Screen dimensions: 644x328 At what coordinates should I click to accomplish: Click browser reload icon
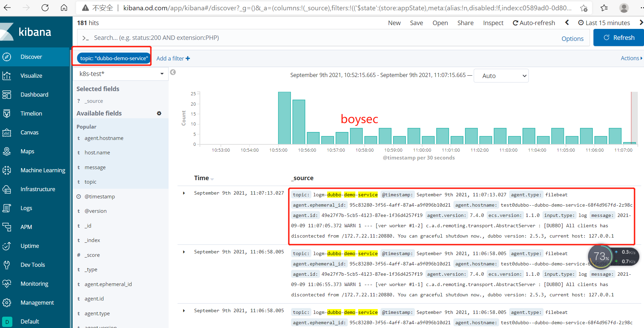[45, 8]
